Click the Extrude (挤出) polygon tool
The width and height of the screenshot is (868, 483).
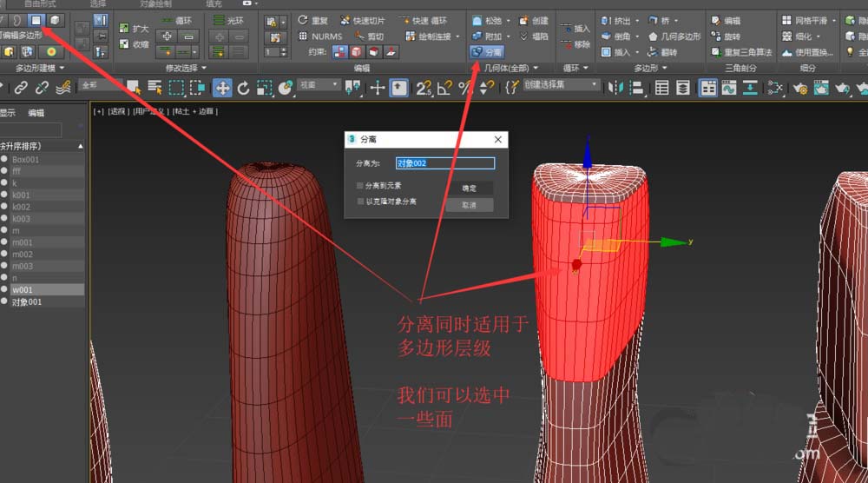click(x=616, y=21)
